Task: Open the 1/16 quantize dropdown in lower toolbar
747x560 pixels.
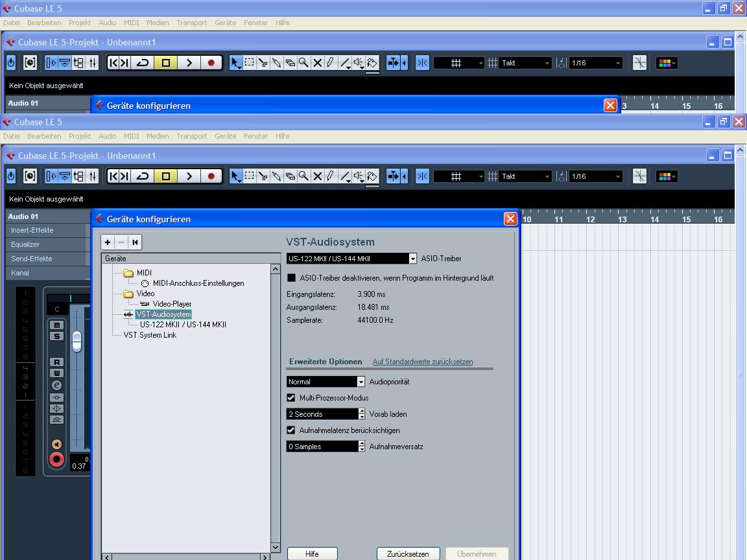Action: [596, 176]
